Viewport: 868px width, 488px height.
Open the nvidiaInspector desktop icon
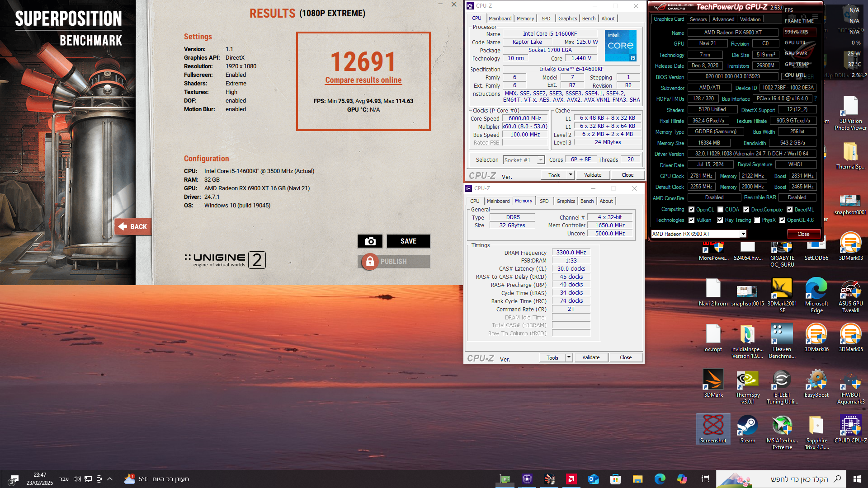coord(748,341)
